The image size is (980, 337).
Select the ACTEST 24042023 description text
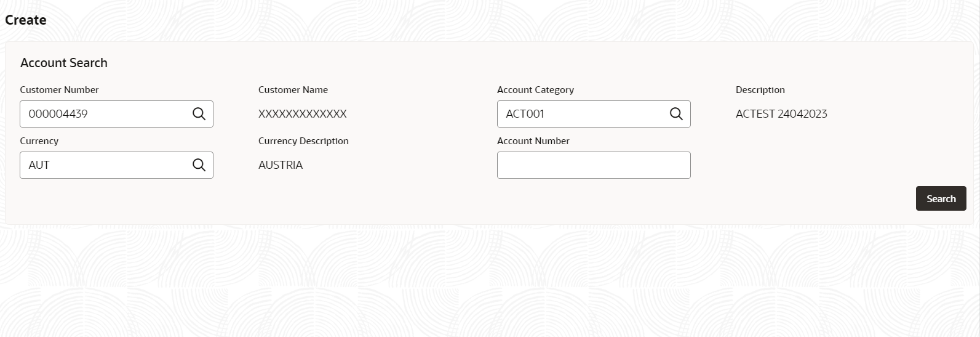[x=781, y=114]
